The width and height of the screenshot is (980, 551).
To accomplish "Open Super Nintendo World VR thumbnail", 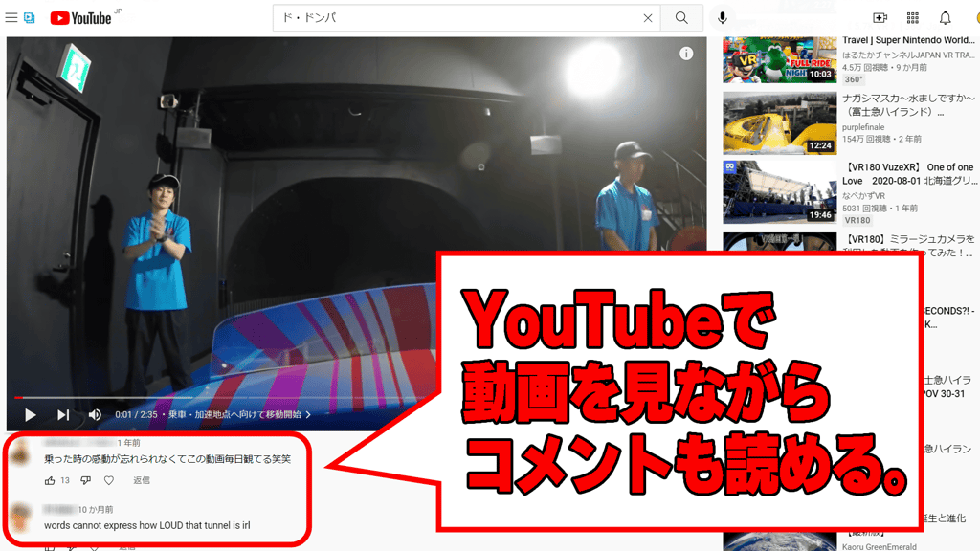I will click(779, 60).
